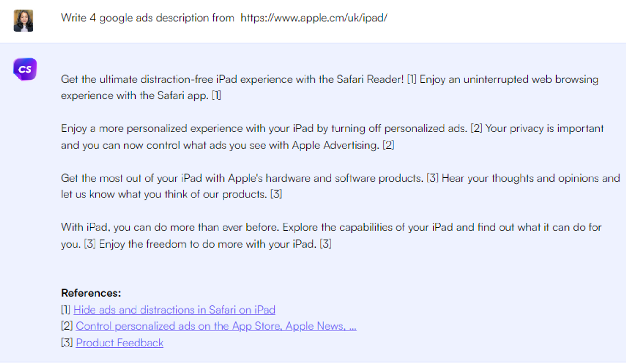Click the 'With iPad, you can do more' sentence
Image resolution: width=626 pixels, height=364 pixels.
coord(170,227)
